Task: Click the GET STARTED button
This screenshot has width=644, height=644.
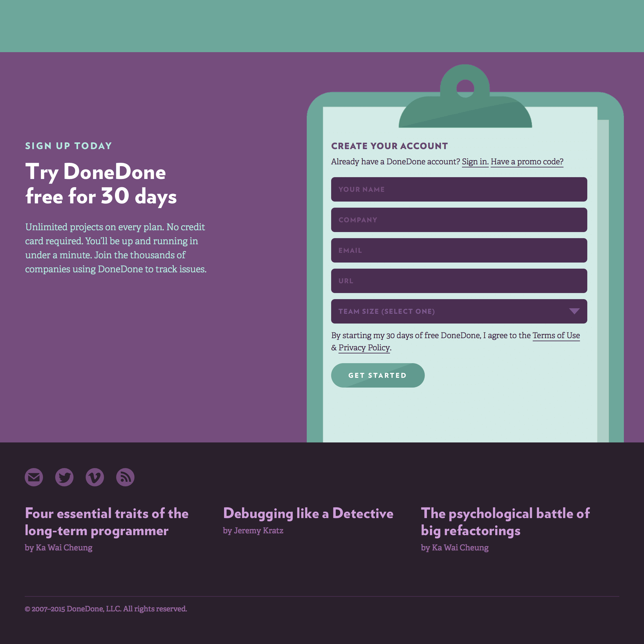Action: 377,375
